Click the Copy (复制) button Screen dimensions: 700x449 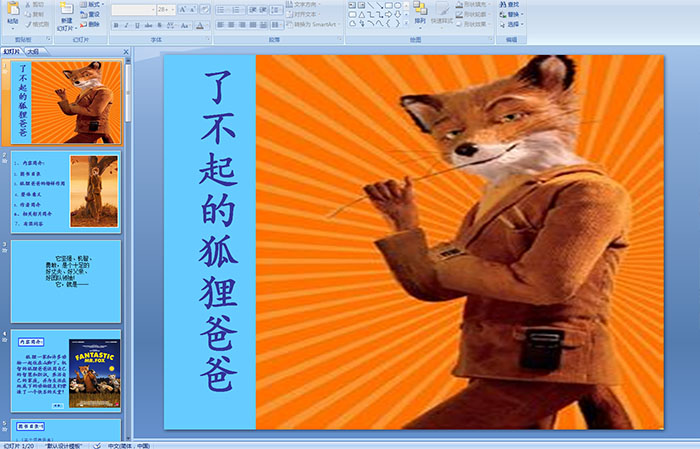[34, 15]
